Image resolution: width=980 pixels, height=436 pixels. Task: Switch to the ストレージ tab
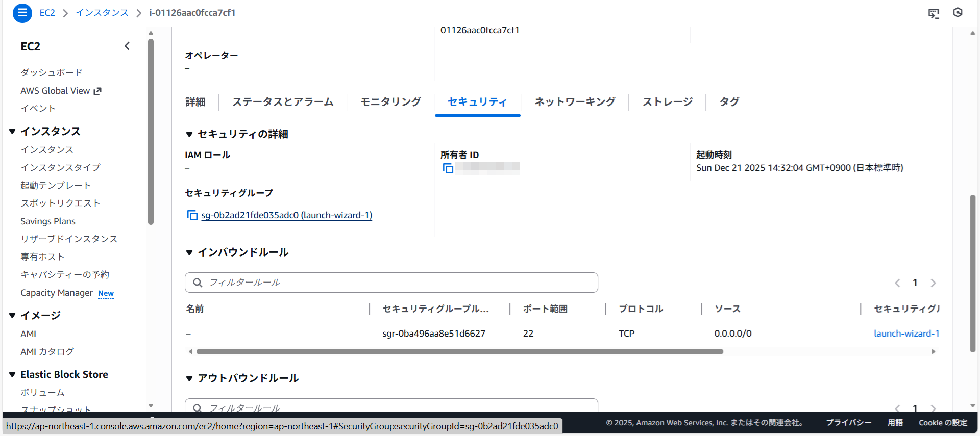667,102
